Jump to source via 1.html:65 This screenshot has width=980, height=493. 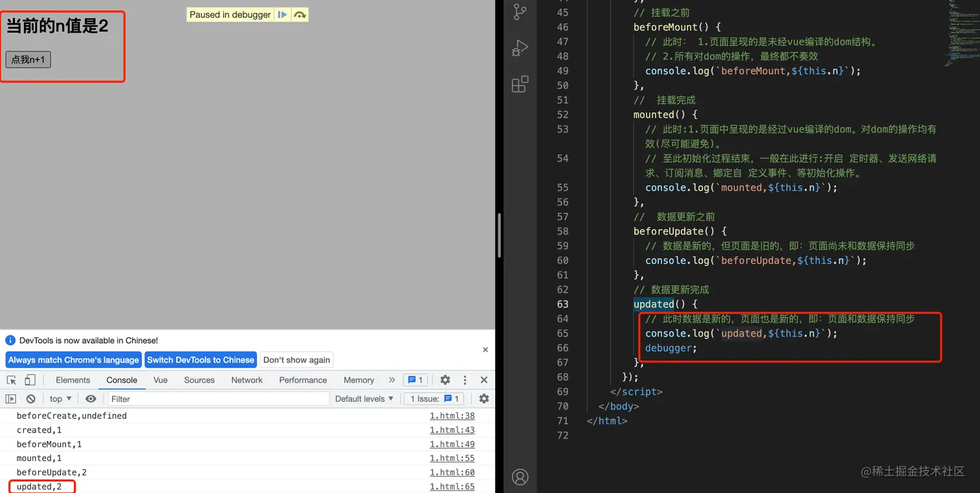click(452, 487)
